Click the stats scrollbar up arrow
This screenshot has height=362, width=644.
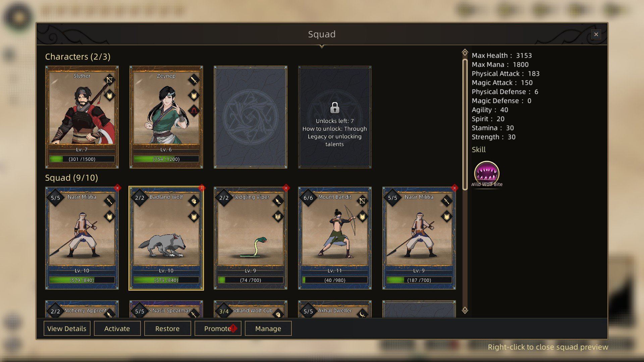[x=465, y=53]
